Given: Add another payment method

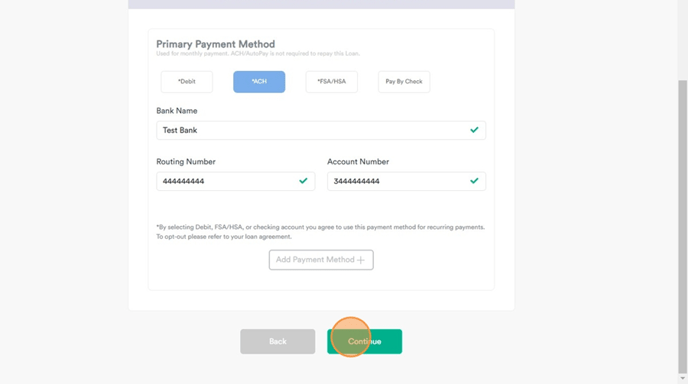Looking at the screenshot, I should tap(321, 260).
